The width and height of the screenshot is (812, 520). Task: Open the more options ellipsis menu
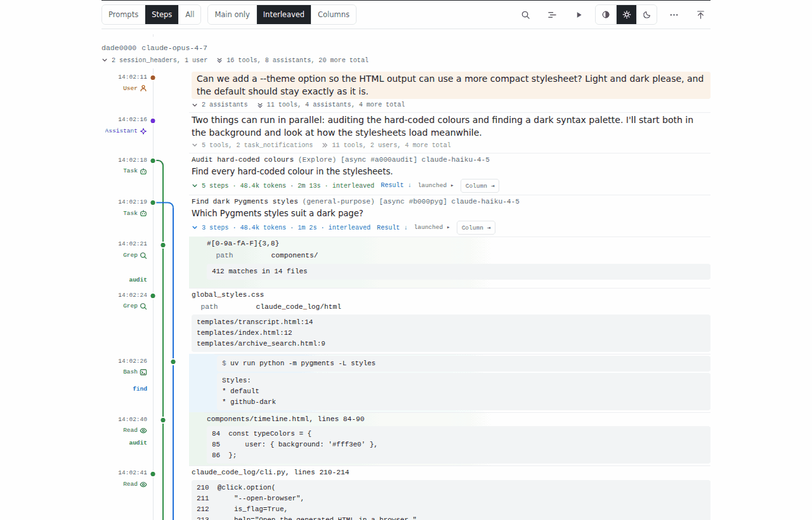pyautogui.click(x=674, y=15)
